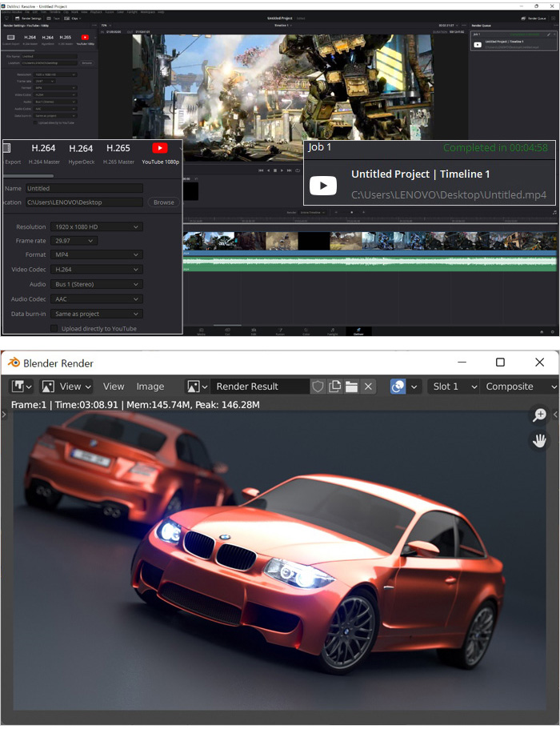Open enlarged Frame rate 29.97 dropdown
560x729 pixels.
pos(74,241)
